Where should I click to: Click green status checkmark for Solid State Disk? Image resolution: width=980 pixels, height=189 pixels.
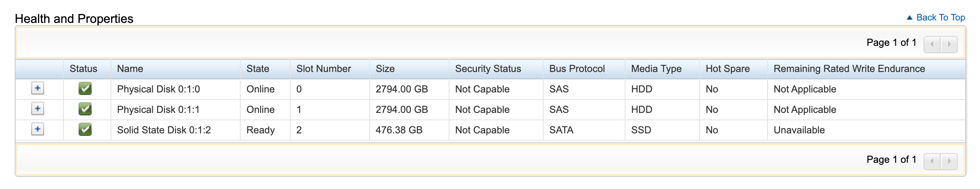click(85, 129)
